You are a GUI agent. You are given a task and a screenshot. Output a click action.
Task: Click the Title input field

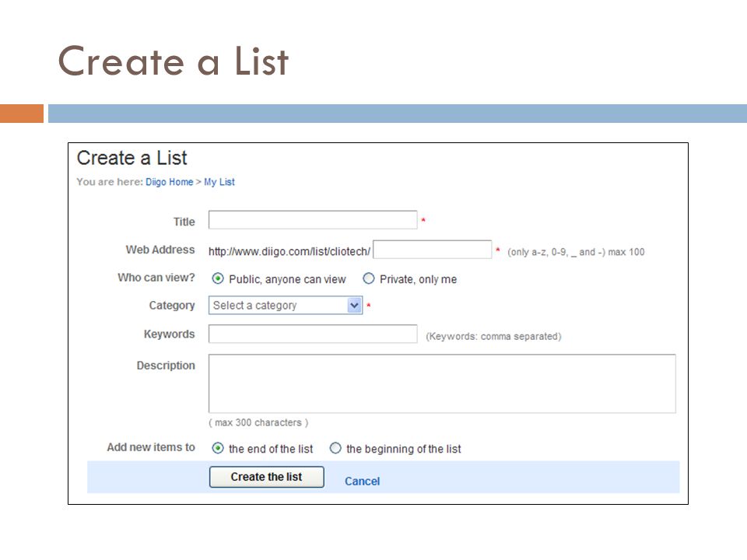[x=313, y=220]
